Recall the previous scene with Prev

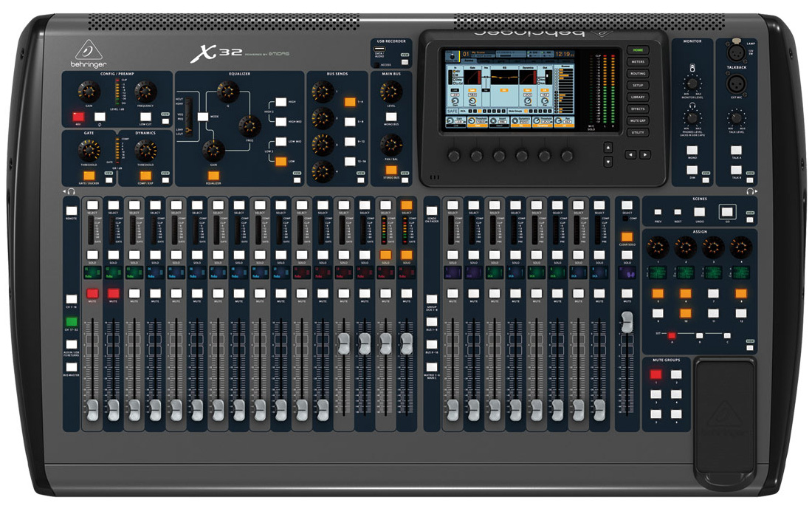658,213
